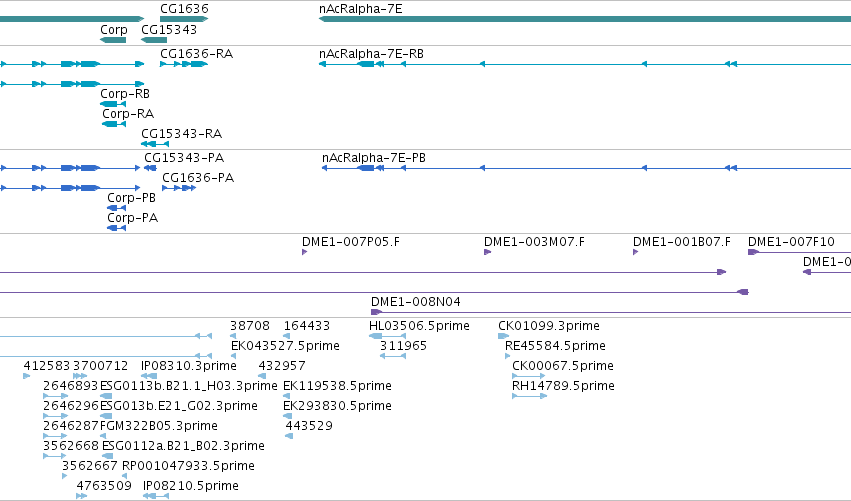The height and width of the screenshot is (501, 851).
Task: Select the IP08310.3prime EST label
Action: pos(188,366)
